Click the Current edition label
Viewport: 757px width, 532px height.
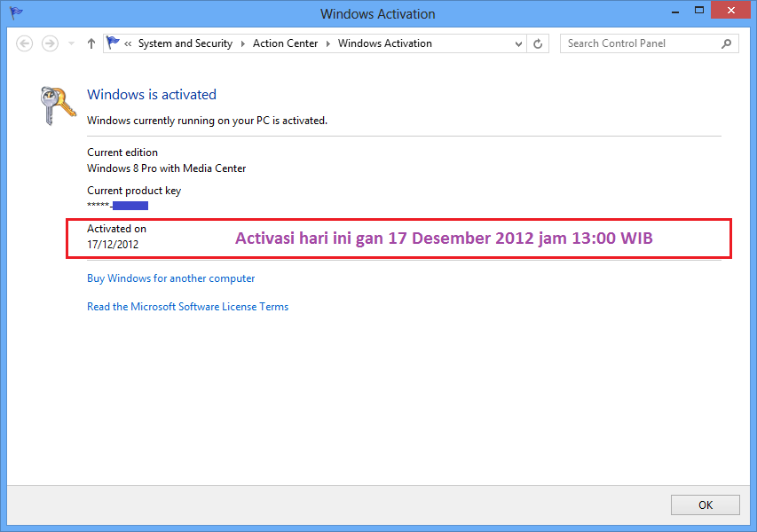[122, 153]
